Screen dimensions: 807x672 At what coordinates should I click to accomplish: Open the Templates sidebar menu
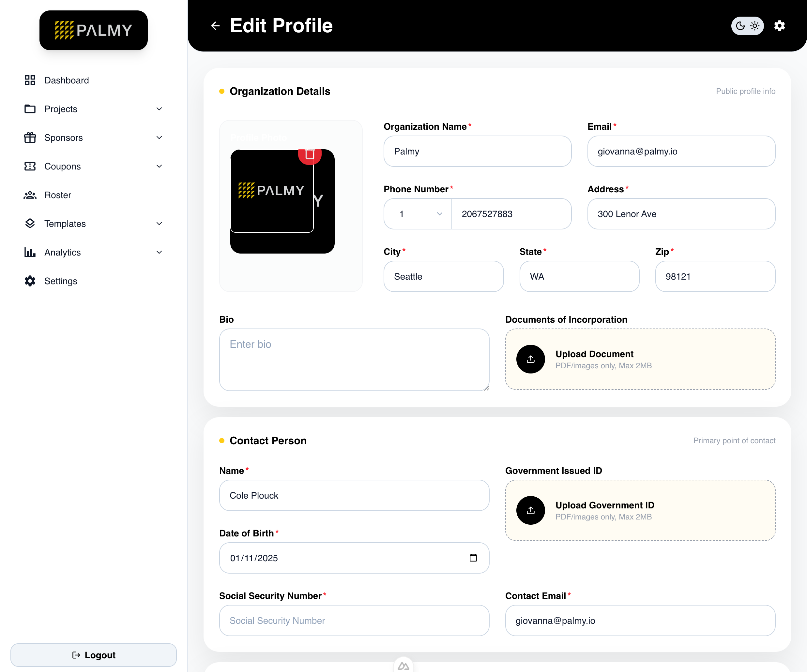pyautogui.click(x=65, y=224)
